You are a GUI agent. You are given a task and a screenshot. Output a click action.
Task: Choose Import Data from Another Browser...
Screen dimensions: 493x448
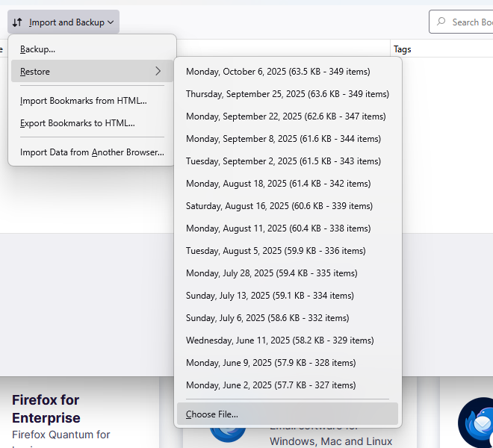click(x=92, y=152)
